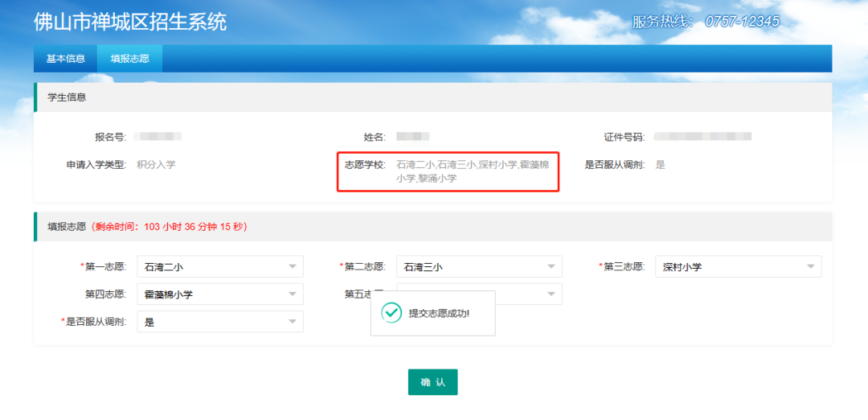This screenshot has height=420, width=868.
Task: Open the 是否服从调剂 dropdown
Action: [x=219, y=322]
